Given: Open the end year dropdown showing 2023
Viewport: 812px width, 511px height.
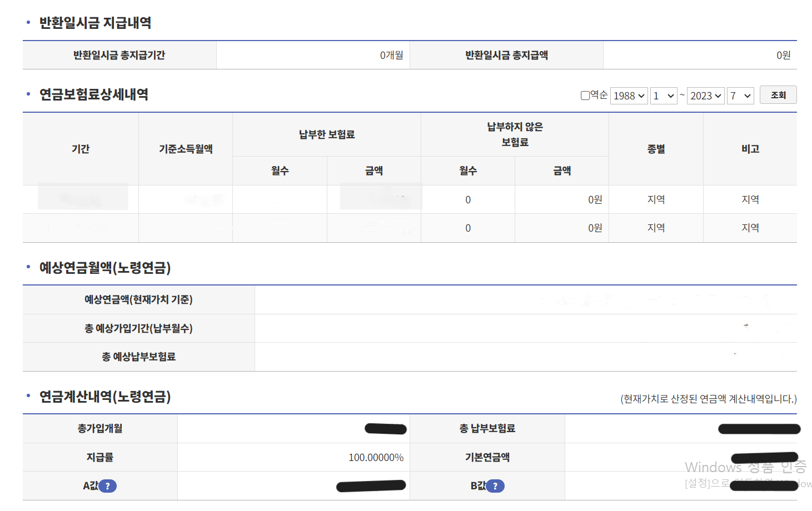Looking at the screenshot, I should coord(705,96).
